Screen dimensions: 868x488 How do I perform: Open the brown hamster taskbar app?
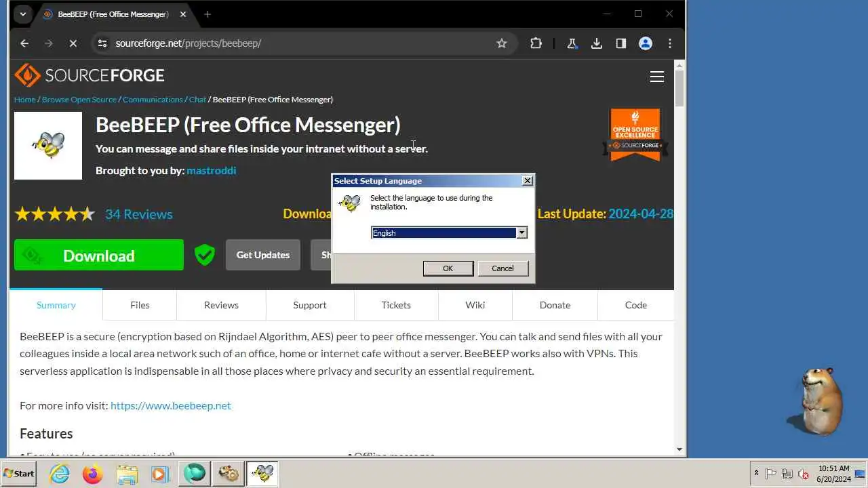[229, 474]
